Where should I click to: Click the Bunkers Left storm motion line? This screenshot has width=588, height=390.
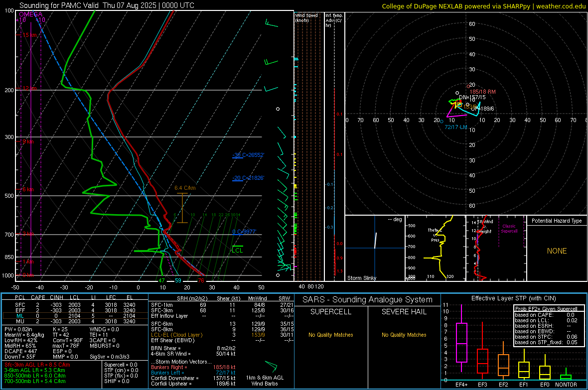193,373
